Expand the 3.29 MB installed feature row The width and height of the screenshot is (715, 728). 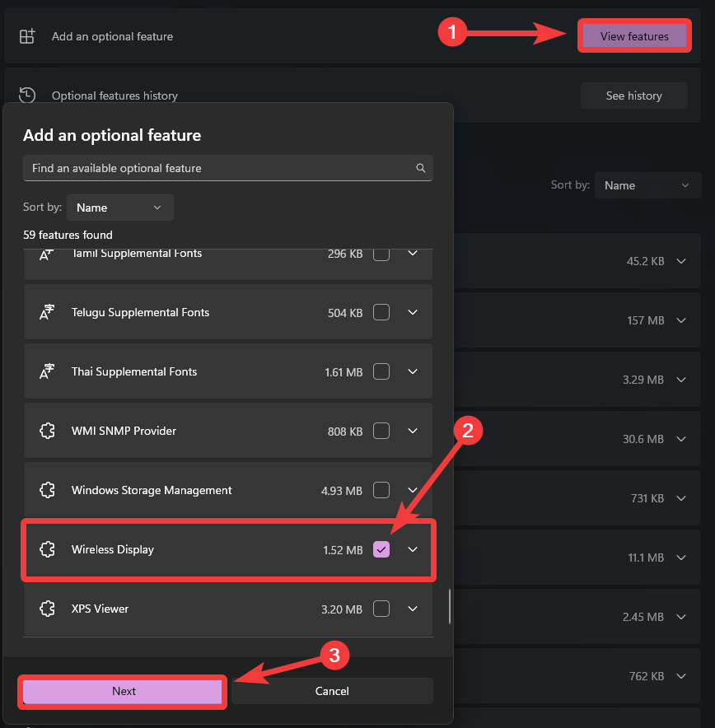pos(681,380)
